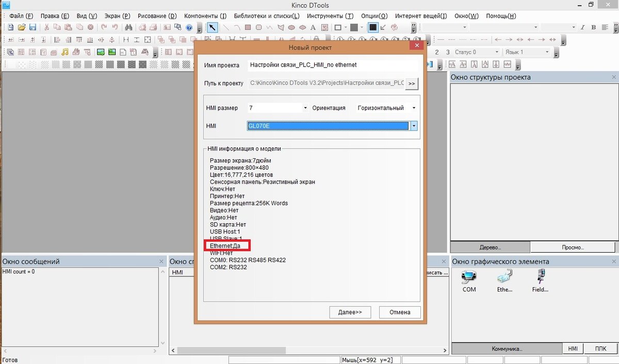Click the print icon in toolbar
This screenshot has height=364, width=619.
tap(153, 27)
